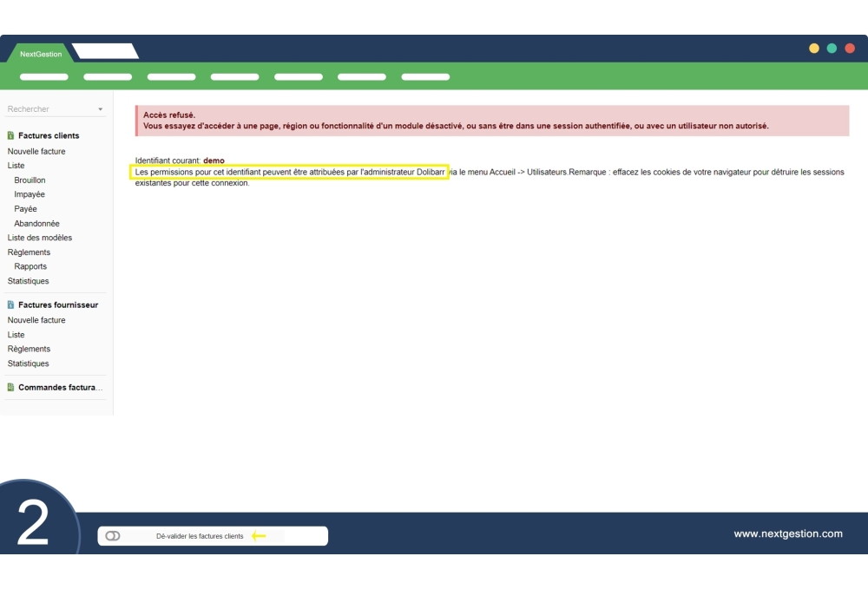Open Liste des modèles

point(40,237)
